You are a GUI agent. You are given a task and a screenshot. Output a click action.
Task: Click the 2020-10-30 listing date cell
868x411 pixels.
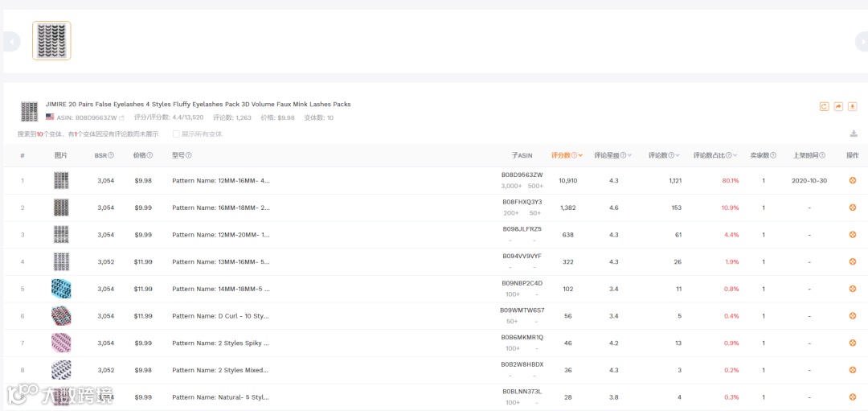pyautogui.click(x=809, y=181)
